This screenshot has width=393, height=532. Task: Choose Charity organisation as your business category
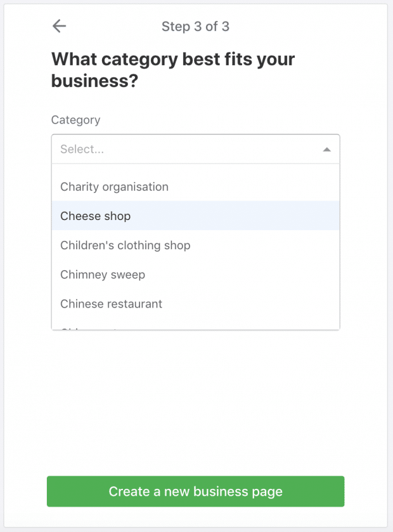[113, 186]
